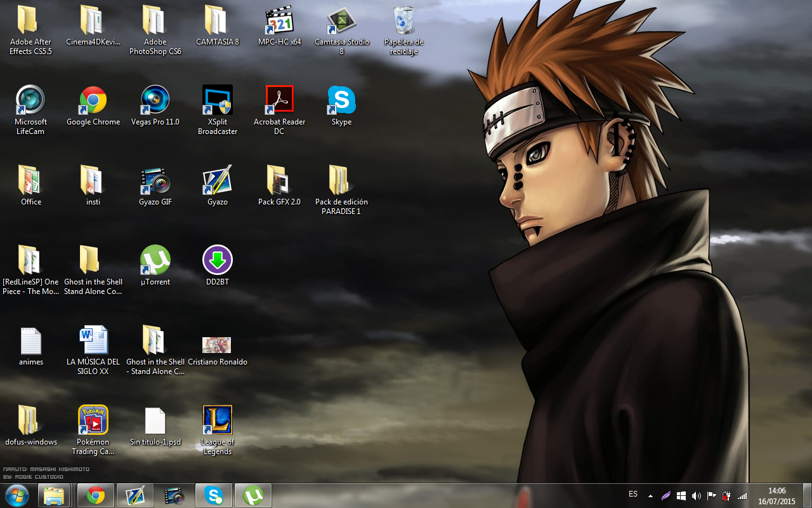This screenshot has width=812, height=508.
Task: Select the animes text file
Action: click(30, 345)
